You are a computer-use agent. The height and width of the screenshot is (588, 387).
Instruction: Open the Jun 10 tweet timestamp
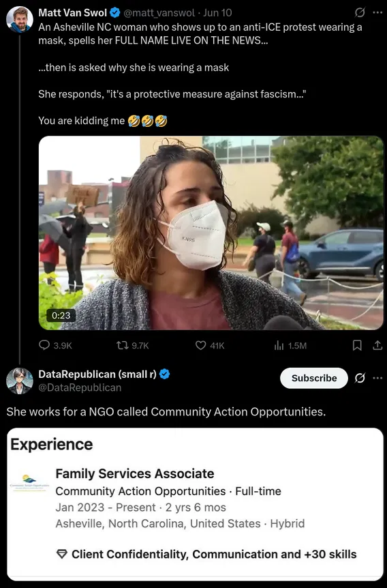tap(217, 13)
